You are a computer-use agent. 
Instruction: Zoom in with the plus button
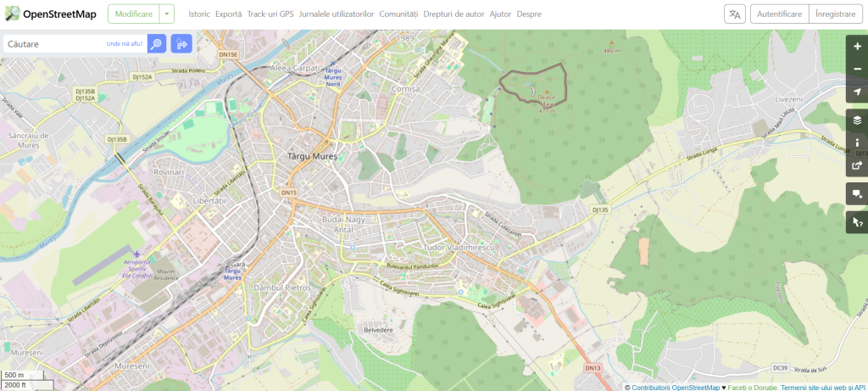857,46
